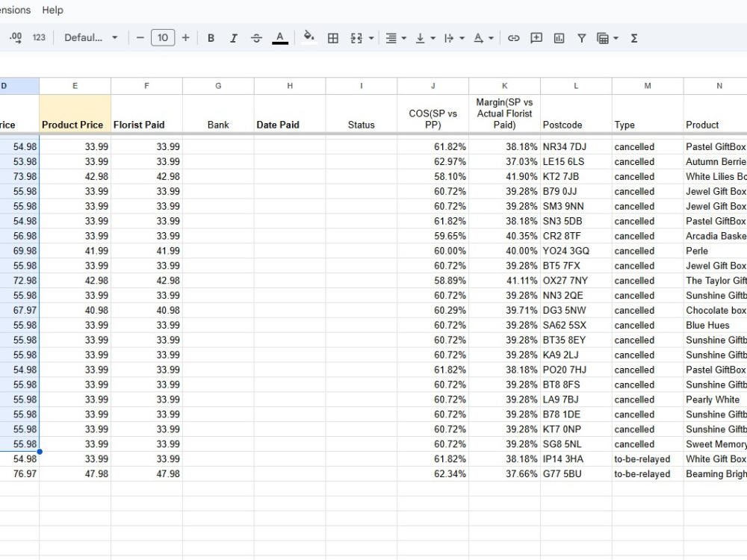Increase font size with plus button
747x560 pixels.
tap(186, 37)
